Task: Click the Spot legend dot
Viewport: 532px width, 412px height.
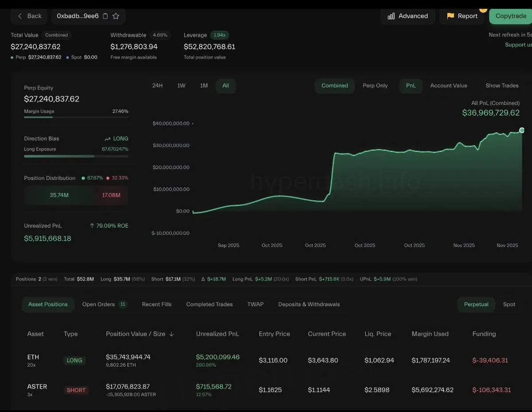Action: 67,57
